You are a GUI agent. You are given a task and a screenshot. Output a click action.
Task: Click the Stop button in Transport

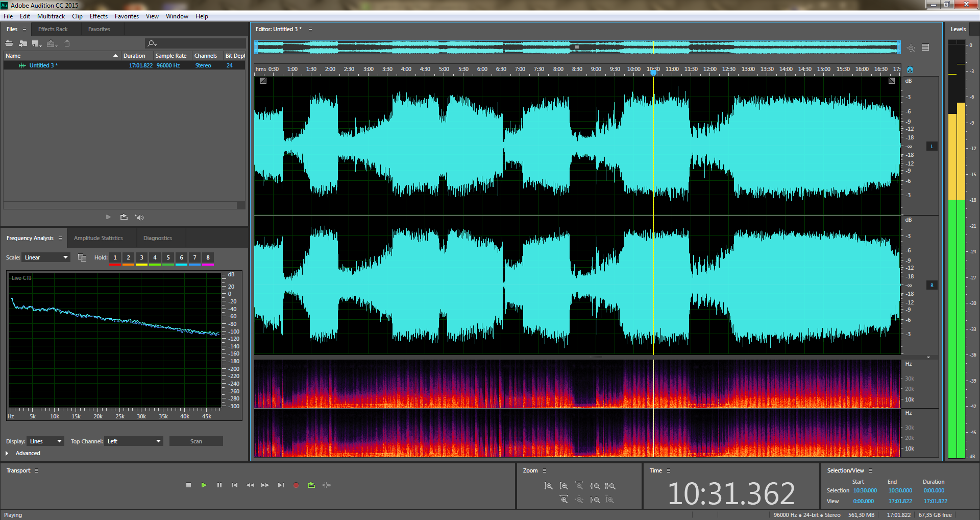188,485
